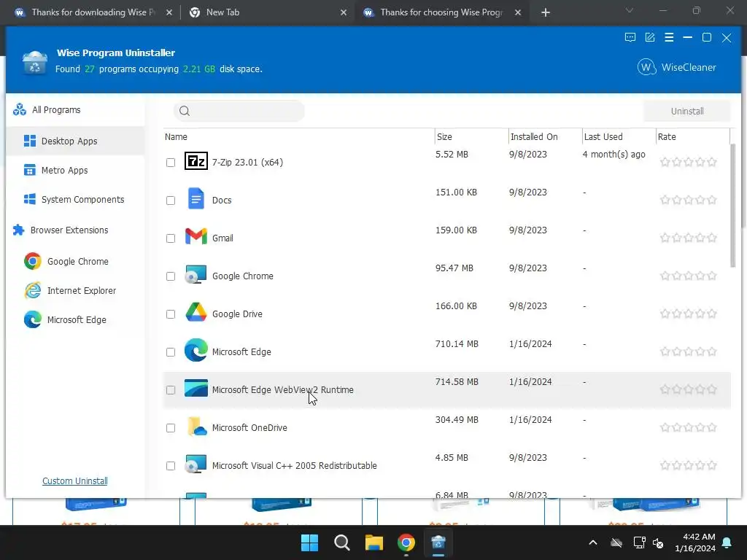Open Internet Explorer extensions in sidebar

[x=75, y=290]
